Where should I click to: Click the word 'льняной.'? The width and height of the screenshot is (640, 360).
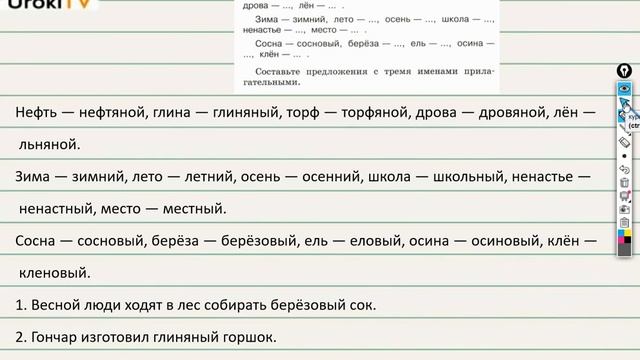point(49,144)
